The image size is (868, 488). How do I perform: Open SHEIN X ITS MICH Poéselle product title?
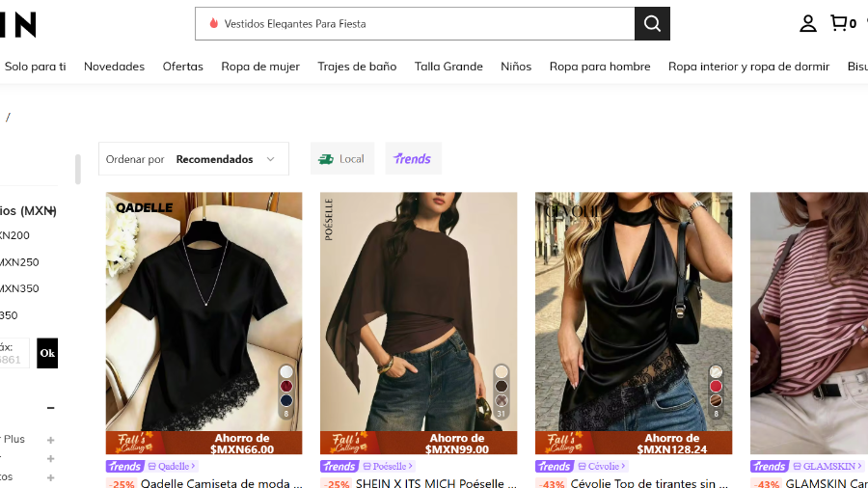coord(436,483)
